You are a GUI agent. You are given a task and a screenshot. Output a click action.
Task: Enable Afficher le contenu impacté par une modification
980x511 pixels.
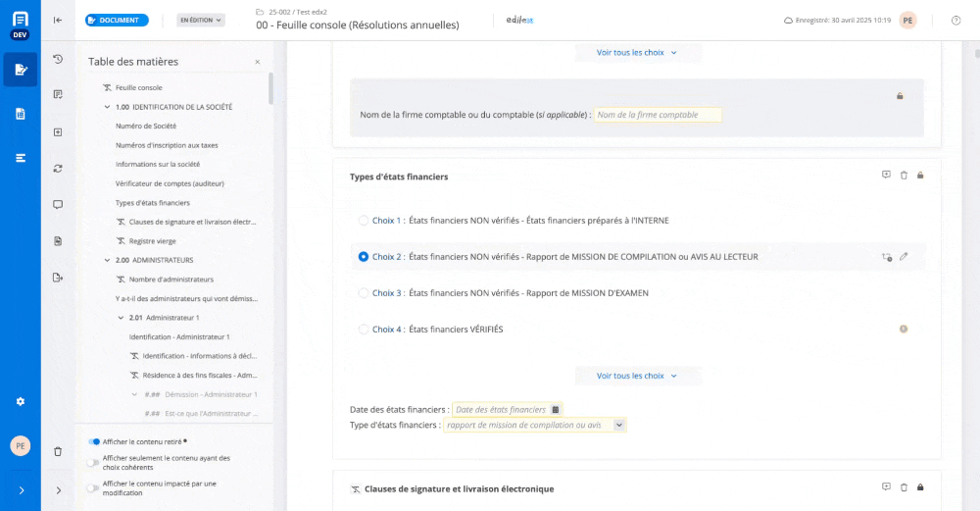tap(92, 487)
